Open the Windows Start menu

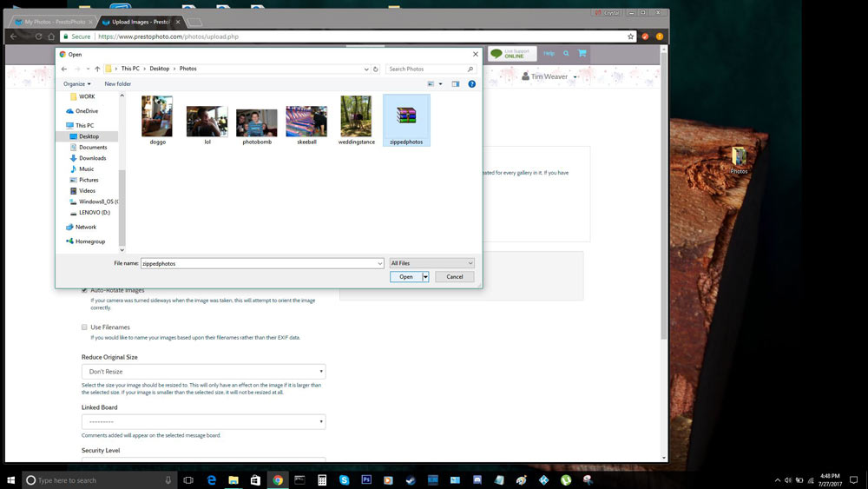pyautogui.click(x=10, y=480)
